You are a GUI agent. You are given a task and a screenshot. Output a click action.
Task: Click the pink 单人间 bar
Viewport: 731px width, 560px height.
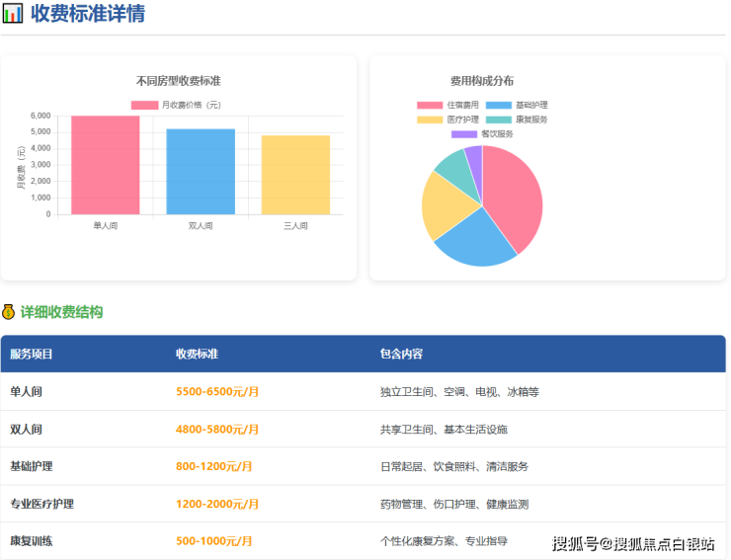[x=105, y=165]
